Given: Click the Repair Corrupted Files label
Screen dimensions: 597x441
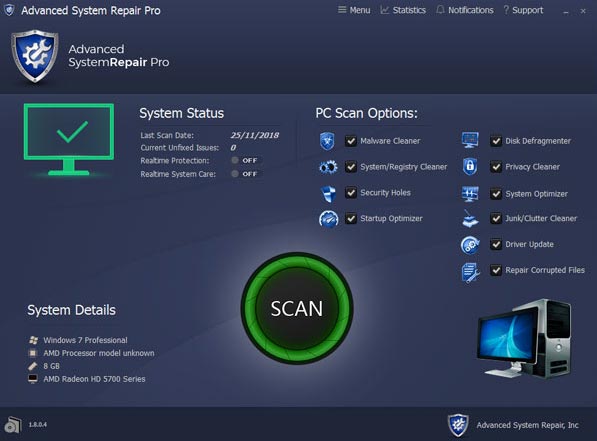Looking at the screenshot, I should coord(545,270).
